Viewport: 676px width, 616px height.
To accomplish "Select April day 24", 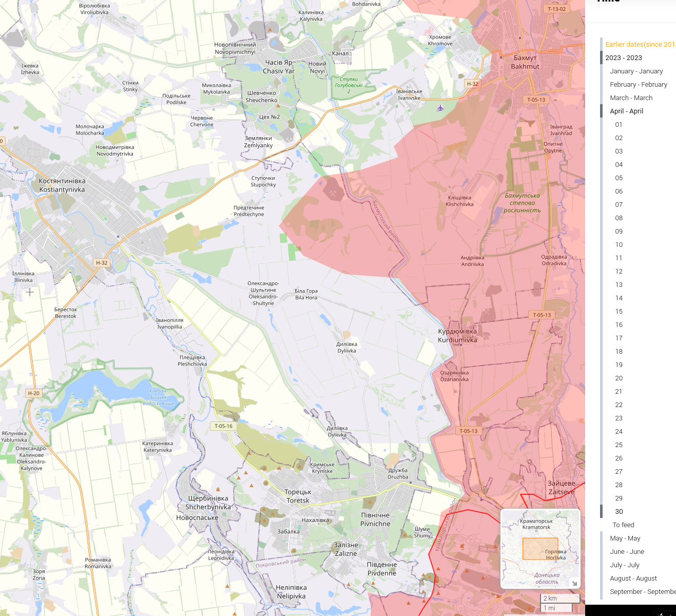I will 619,432.
